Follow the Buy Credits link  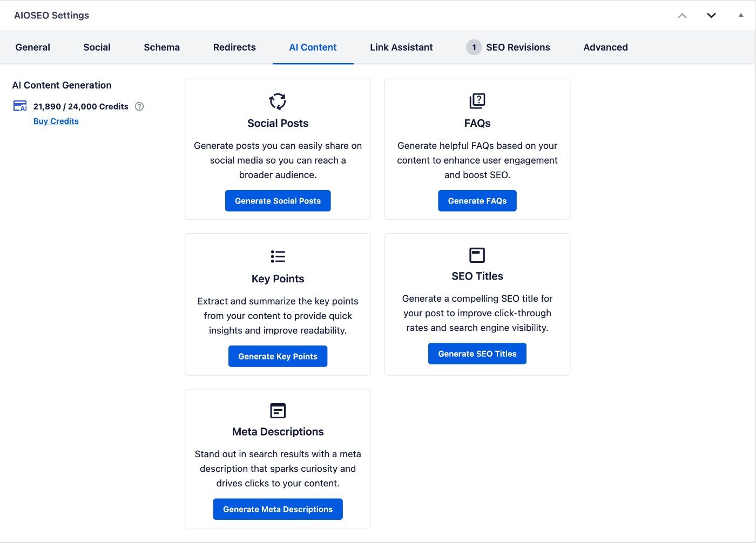click(x=56, y=121)
